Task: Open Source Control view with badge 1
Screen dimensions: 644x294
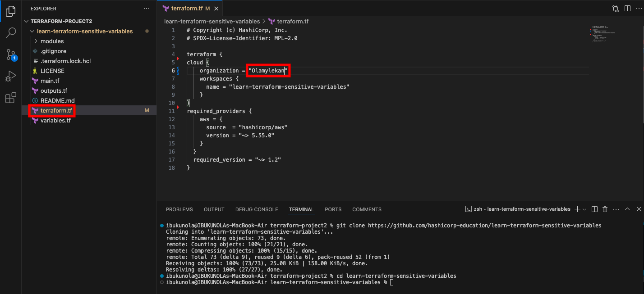Action: [11, 54]
